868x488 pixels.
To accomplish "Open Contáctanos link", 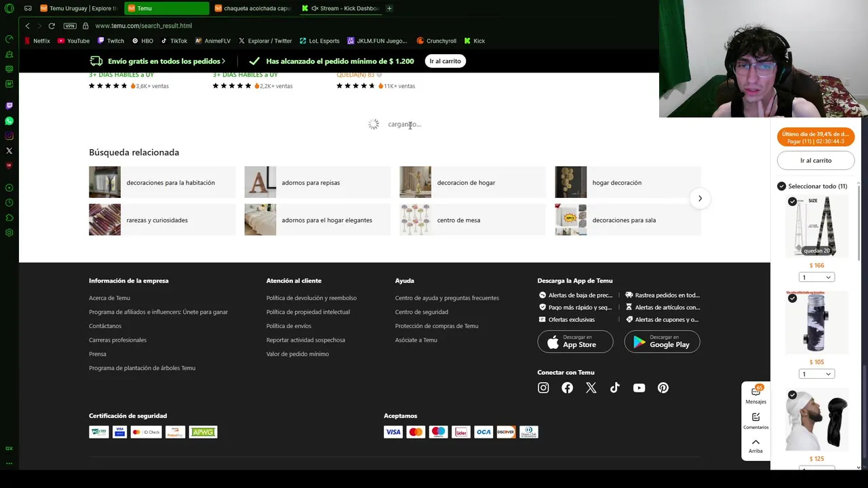I will point(105,326).
